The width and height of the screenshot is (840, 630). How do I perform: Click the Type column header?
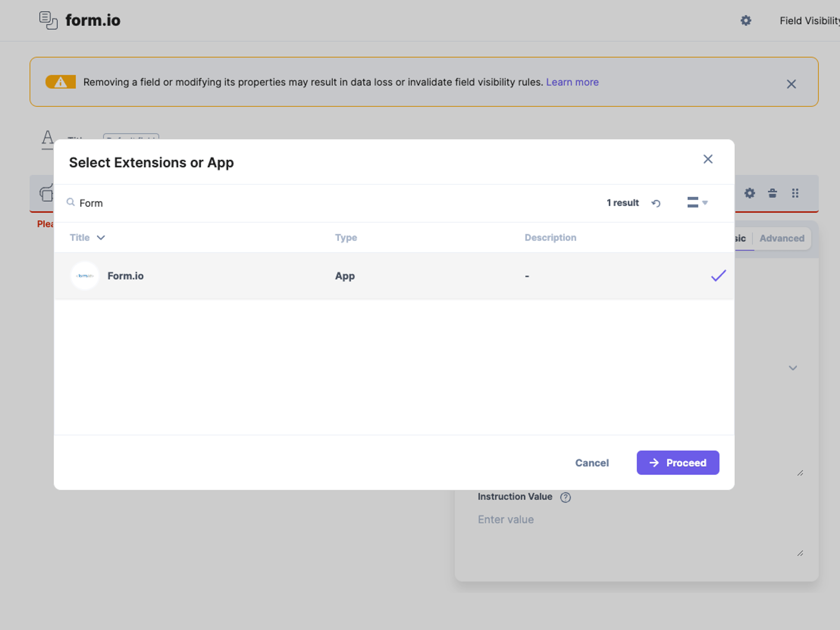[346, 238]
